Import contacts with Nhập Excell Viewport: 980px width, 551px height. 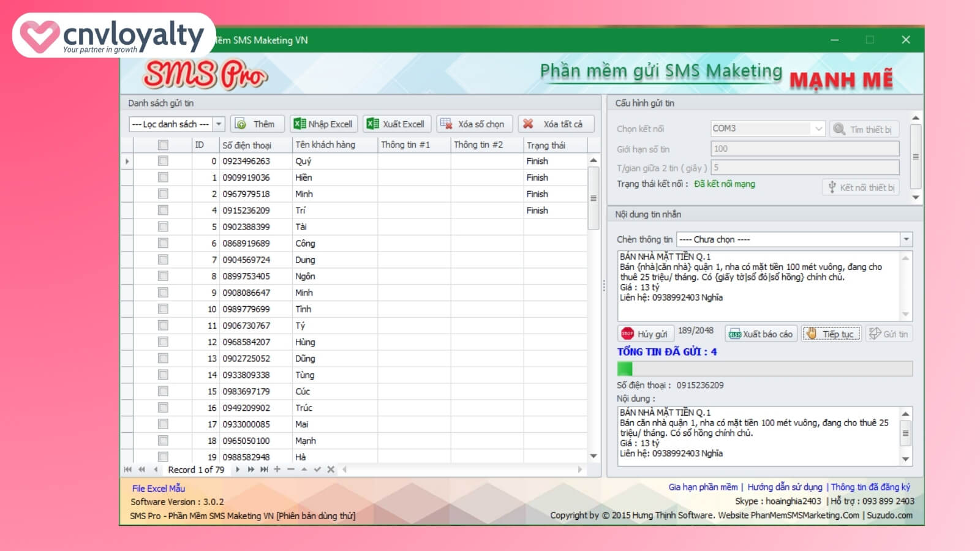323,124
